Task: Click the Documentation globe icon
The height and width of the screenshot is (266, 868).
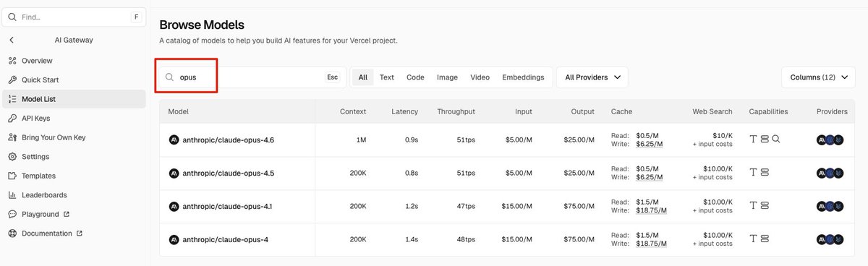Action: coord(12,233)
